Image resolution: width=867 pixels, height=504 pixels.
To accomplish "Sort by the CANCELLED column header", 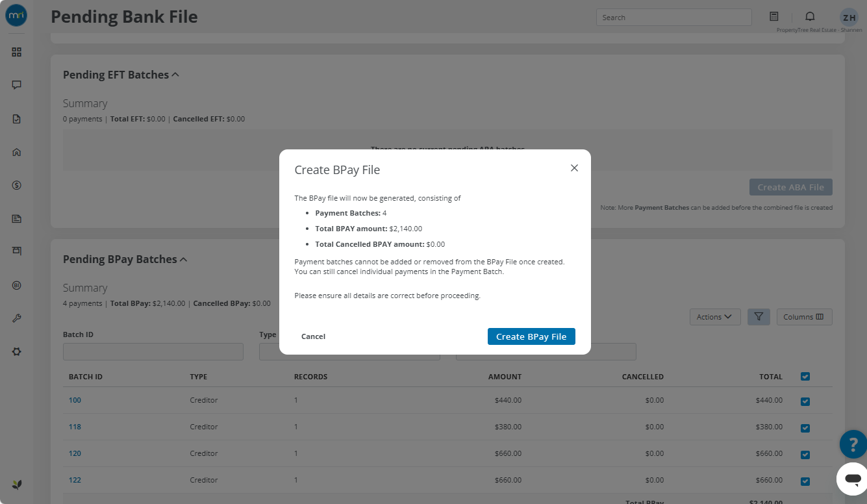I will point(643,377).
